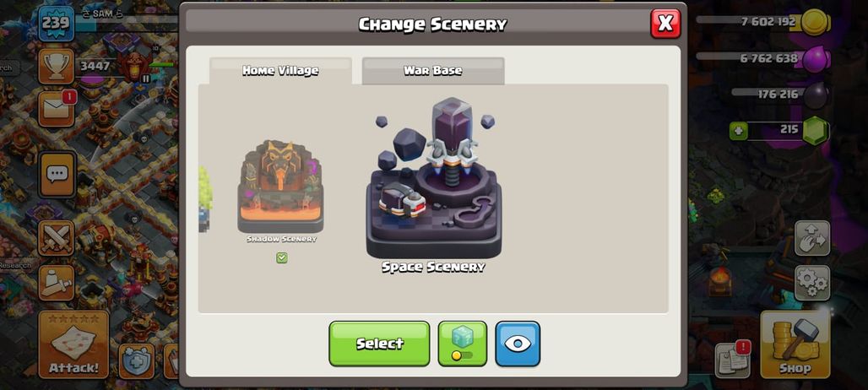Preview scenery with the eye button
The height and width of the screenshot is (390, 868).
click(x=518, y=344)
